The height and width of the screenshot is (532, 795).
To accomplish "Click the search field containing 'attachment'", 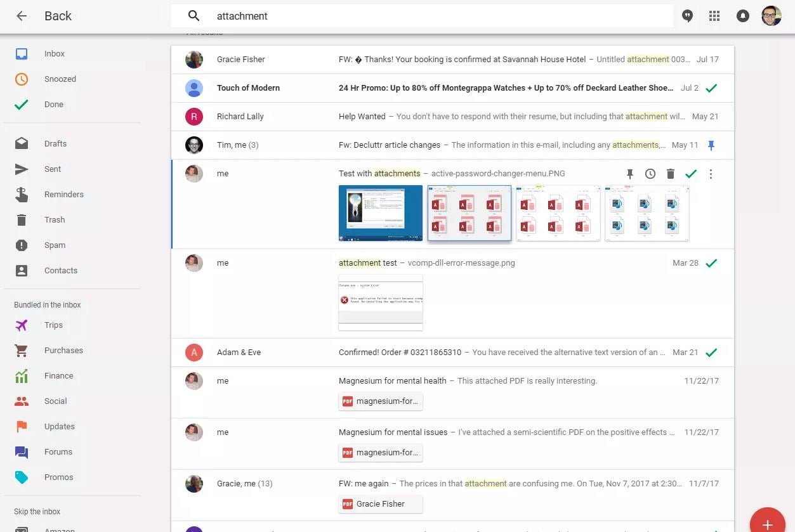I will (438, 16).
